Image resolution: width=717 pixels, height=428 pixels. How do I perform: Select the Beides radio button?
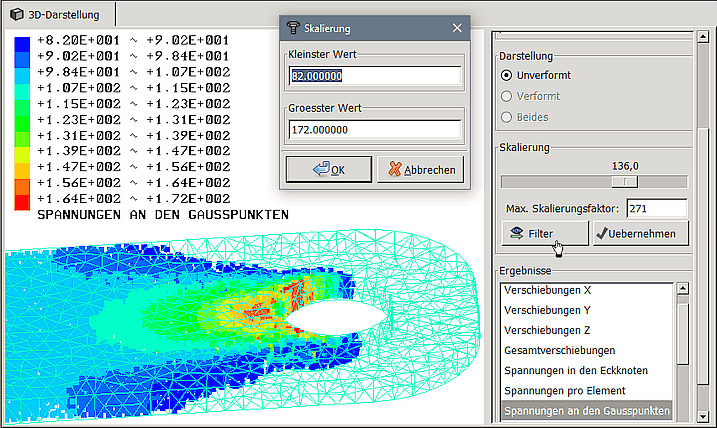point(507,117)
